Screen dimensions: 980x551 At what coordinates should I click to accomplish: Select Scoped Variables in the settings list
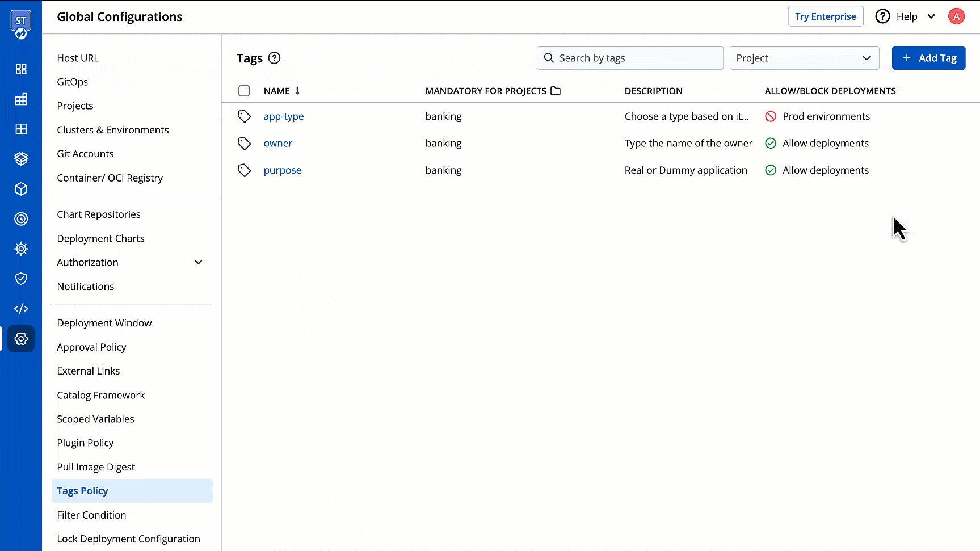tap(95, 419)
